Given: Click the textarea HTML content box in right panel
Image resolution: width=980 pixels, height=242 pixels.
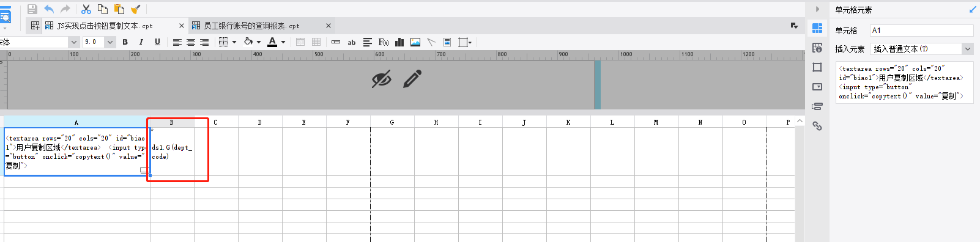Looking at the screenshot, I should click(904, 82).
